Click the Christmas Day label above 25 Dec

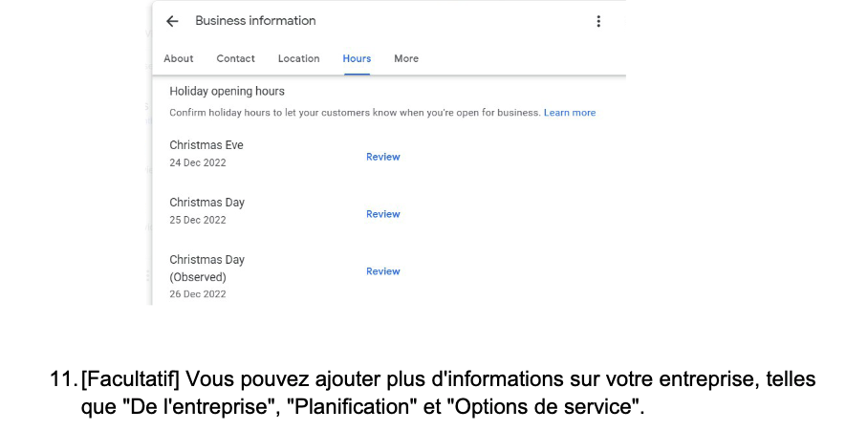pos(206,203)
